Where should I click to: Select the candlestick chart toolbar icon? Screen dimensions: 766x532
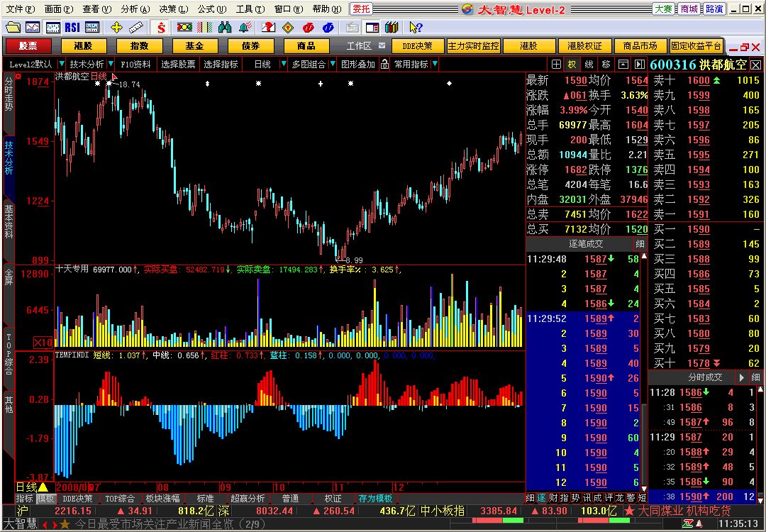pos(52,28)
